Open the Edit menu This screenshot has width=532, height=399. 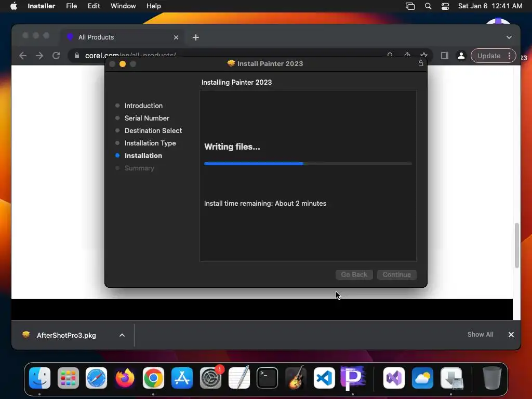[x=94, y=6]
